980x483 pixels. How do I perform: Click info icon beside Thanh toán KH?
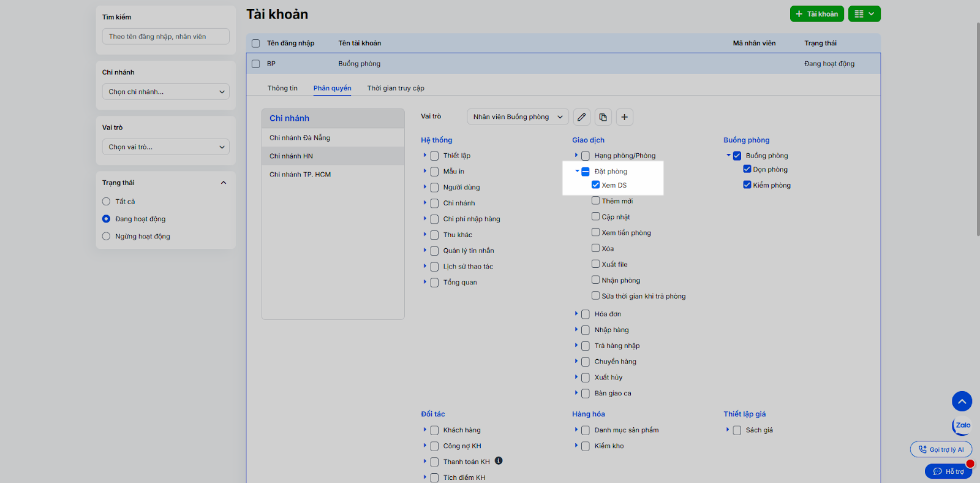pos(499,461)
